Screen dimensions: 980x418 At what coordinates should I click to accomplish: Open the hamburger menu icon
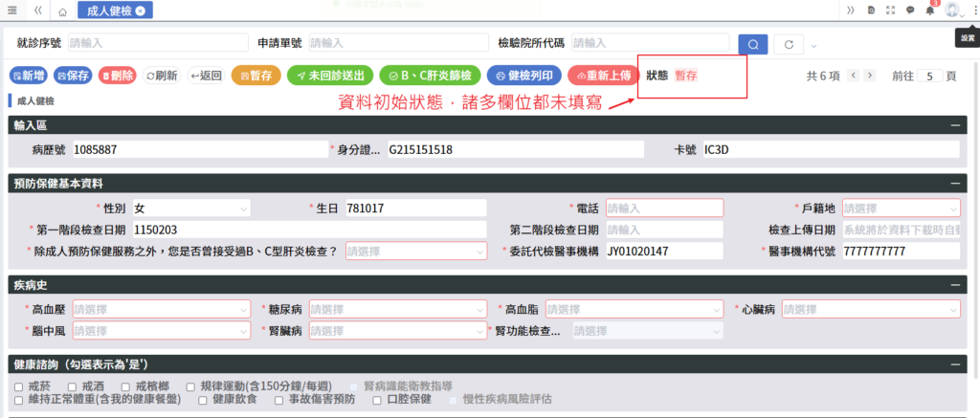tap(12, 11)
